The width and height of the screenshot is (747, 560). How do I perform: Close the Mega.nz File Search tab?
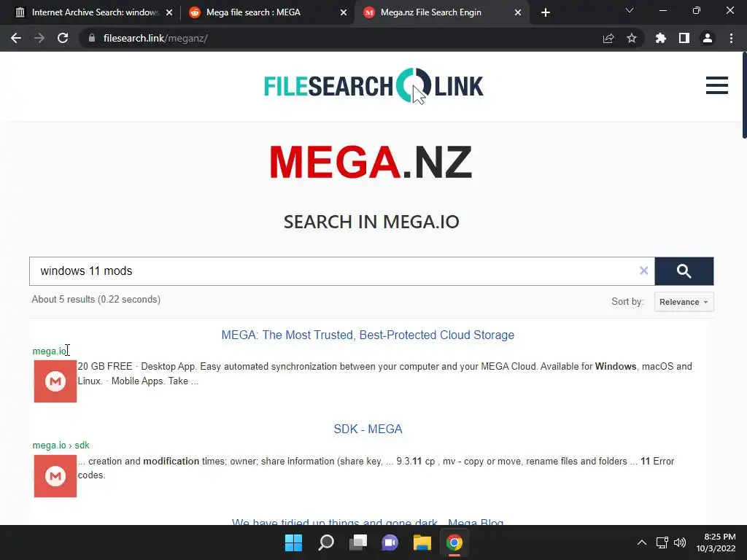[518, 12]
